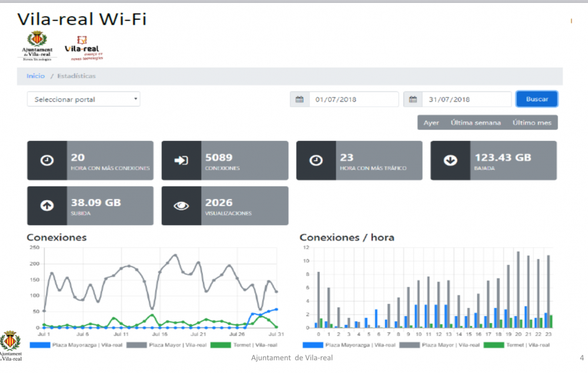588x373 pixels.
Task: Go to Inicio breadcrumb link
Action: (x=35, y=76)
